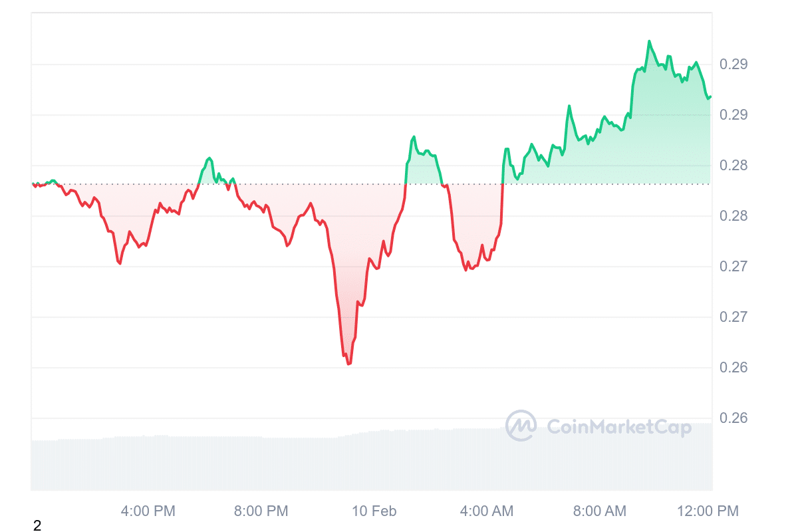Click the small green peak around 6:00 PM
The width and height of the screenshot is (798, 532).
tap(209, 158)
